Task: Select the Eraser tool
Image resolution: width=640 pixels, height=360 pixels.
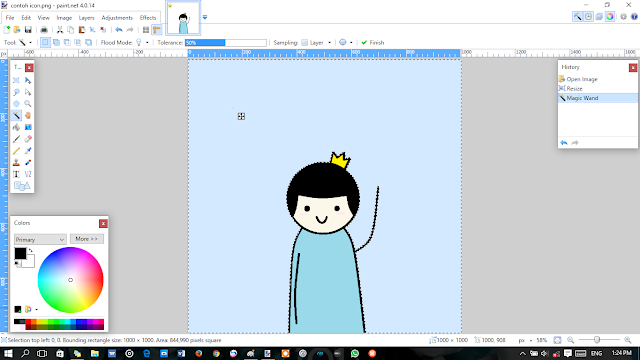Action: click(28, 139)
